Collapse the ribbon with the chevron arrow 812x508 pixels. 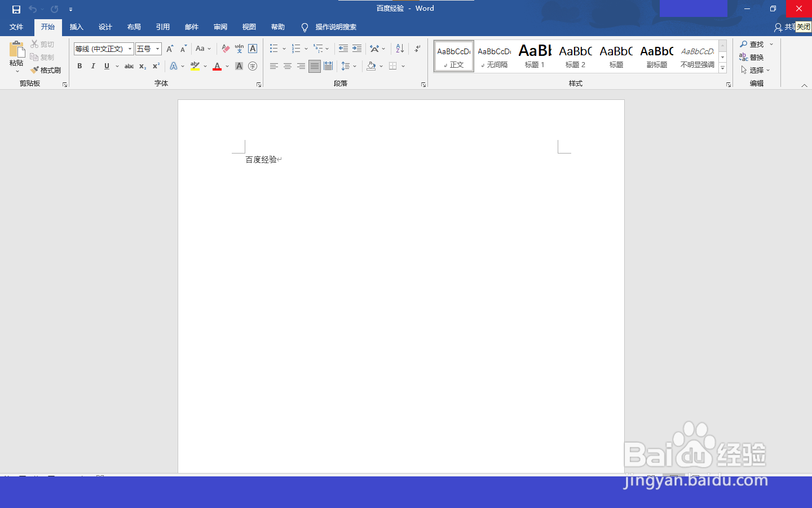point(804,85)
